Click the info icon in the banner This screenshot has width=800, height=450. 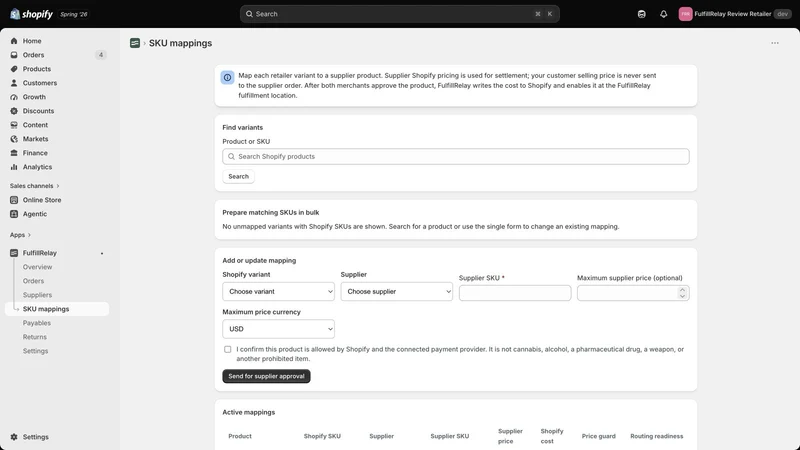tap(228, 78)
